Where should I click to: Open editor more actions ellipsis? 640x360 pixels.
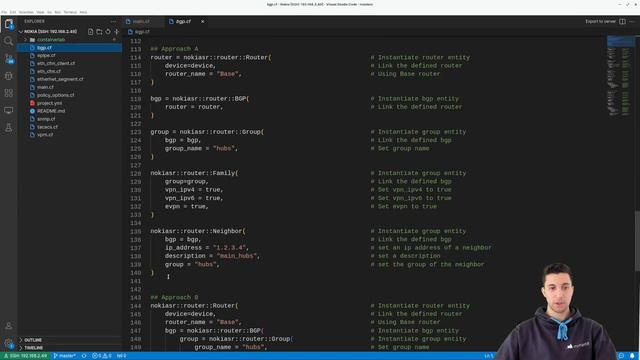tap(632, 21)
